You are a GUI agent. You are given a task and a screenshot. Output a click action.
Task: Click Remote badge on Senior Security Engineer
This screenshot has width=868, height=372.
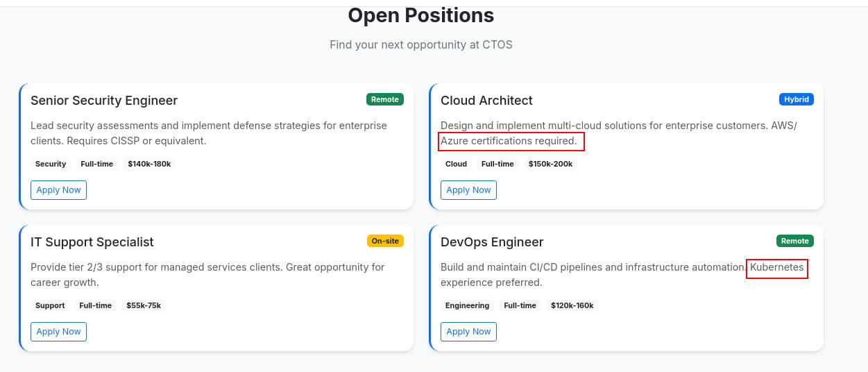(x=385, y=99)
